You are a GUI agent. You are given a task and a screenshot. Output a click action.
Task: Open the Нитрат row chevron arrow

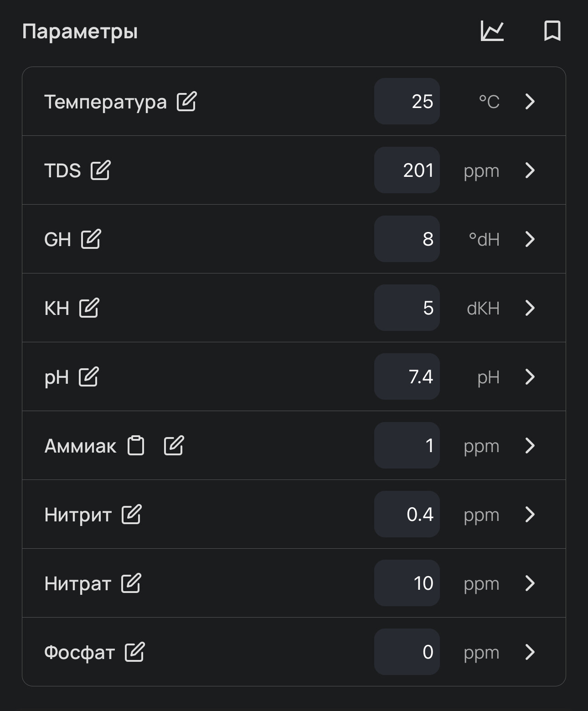pos(530,583)
